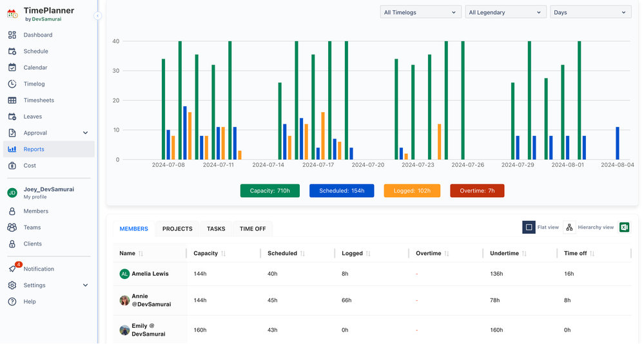Click the Notification bell icon
This screenshot has height=344, width=644.
pos(12,269)
